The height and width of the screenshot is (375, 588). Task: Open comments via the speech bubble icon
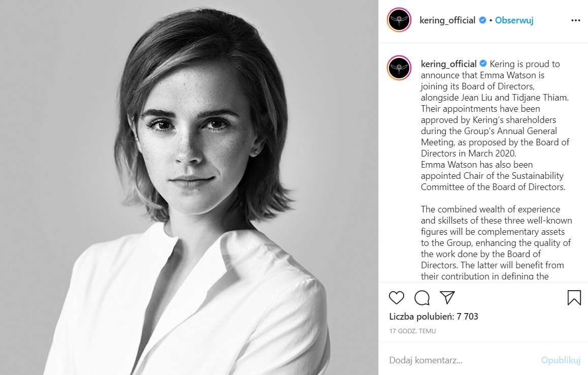422,298
